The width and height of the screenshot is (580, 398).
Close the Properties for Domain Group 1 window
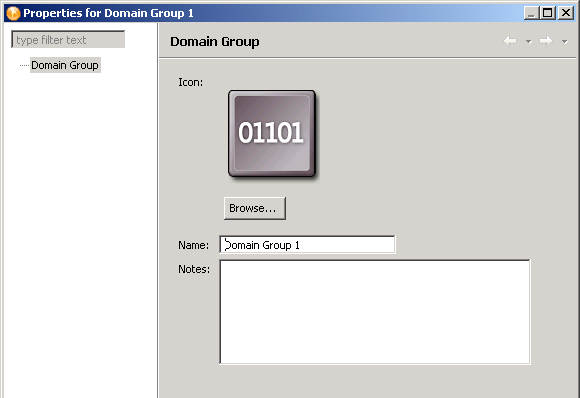(566, 13)
